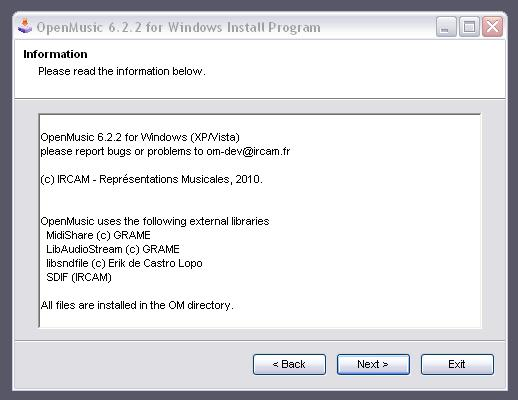Click the window title 'OpenMusic 6.2.2 for Windows Install Program'
Screen dimensions: 518x400
(178, 27)
